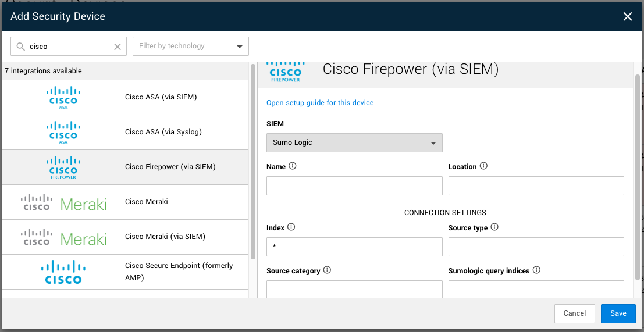This screenshot has height=332, width=644.
Task: Click the Save button
Action: [x=618, y=313]
